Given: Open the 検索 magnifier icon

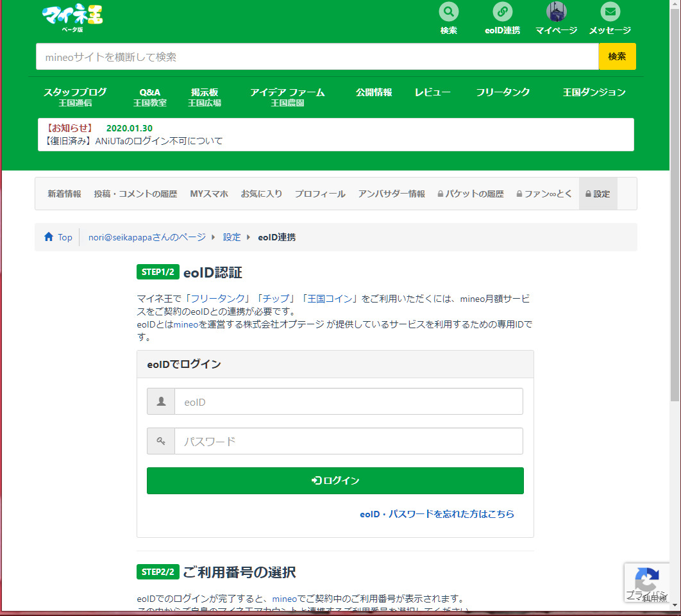Looking at the screenshot, I should pos(448,12).
